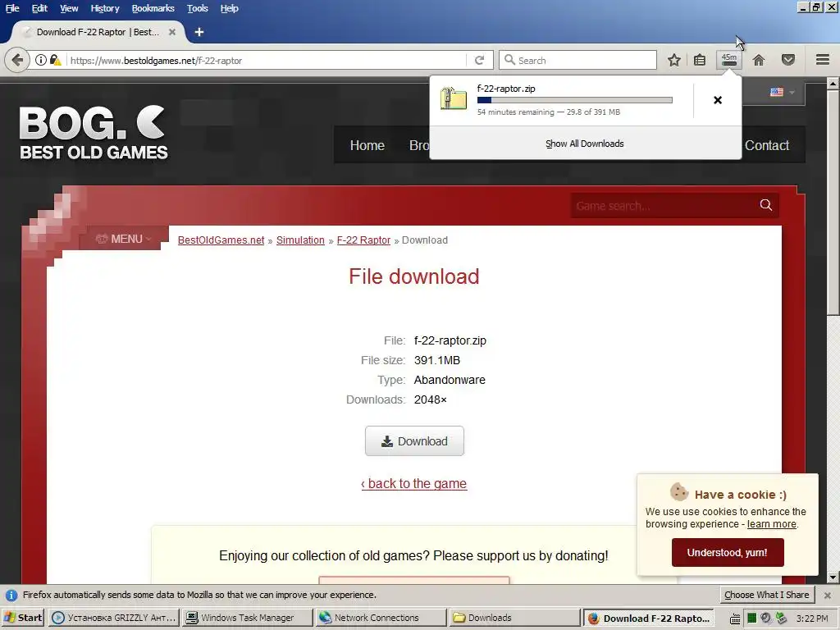Screen dimensions: 840x630
Task: Open the F-22 Raptor breadcrumb link
Action: pos(363,240)
